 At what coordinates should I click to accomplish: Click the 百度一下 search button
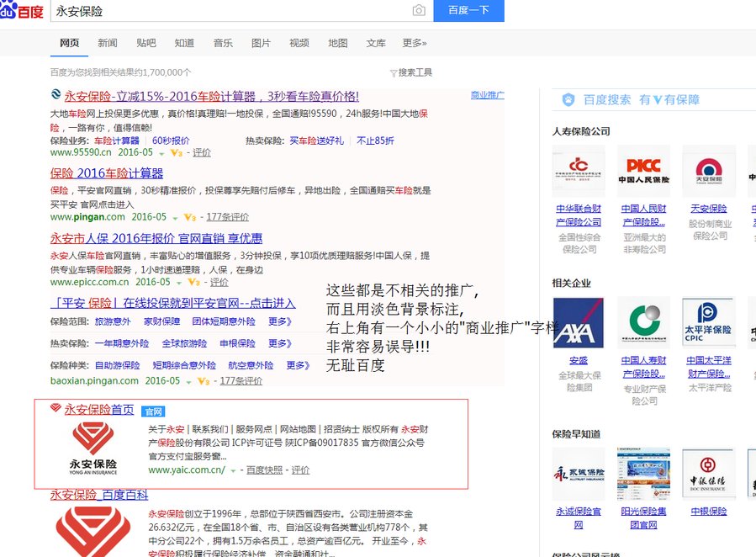(468, 11)
